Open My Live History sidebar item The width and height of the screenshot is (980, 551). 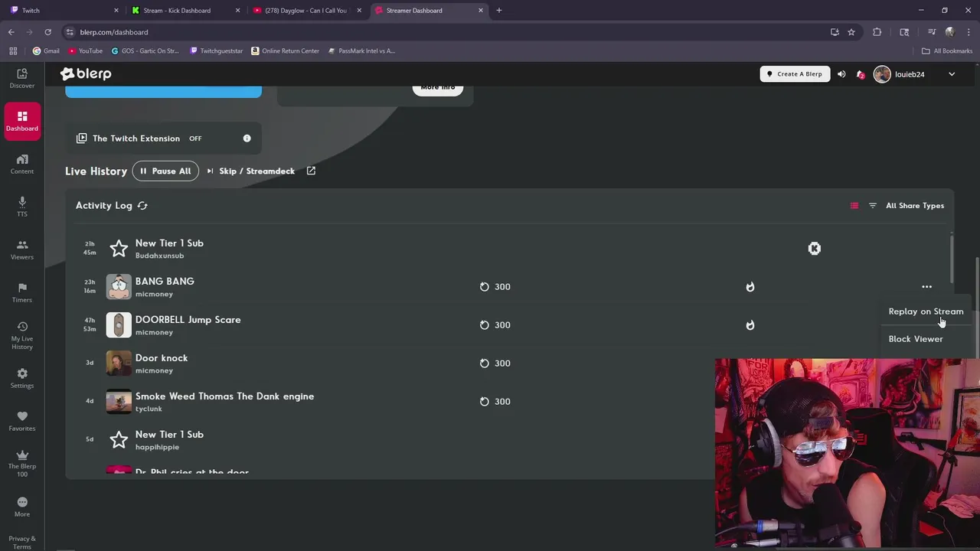point(22,335)
